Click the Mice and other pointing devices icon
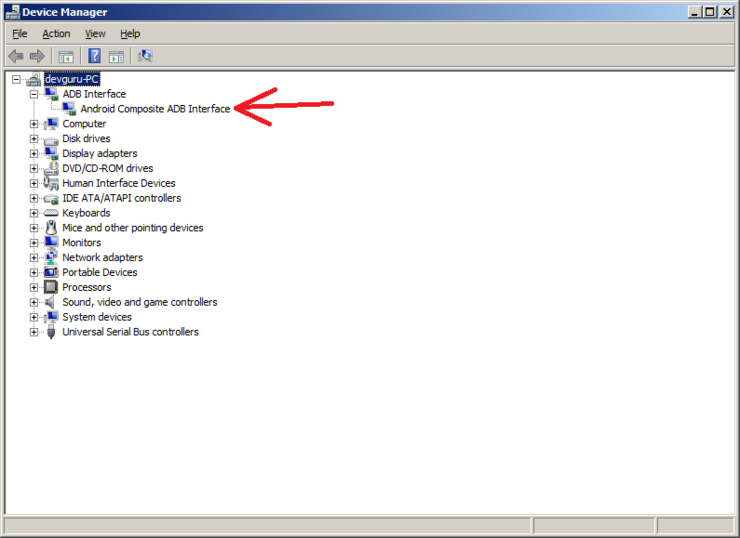 click(50, 227)
